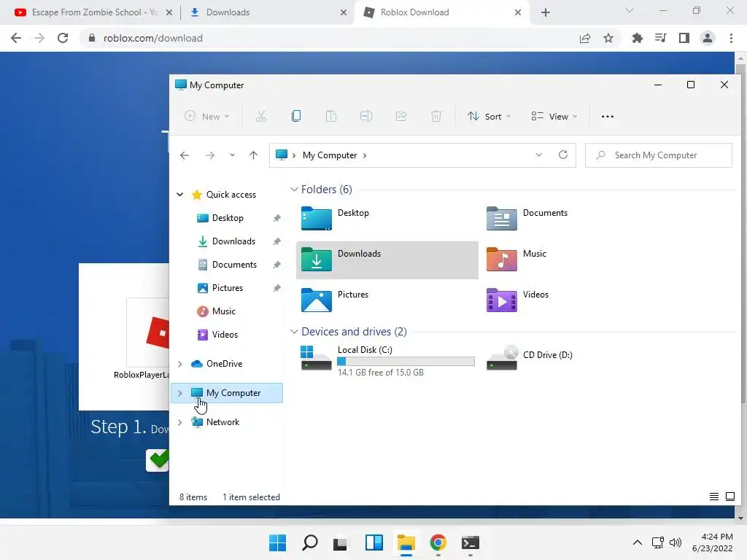The width and height of the screenshot is (747, 560).
Task: Refresh the My Computer view
Action: [563, 155]
